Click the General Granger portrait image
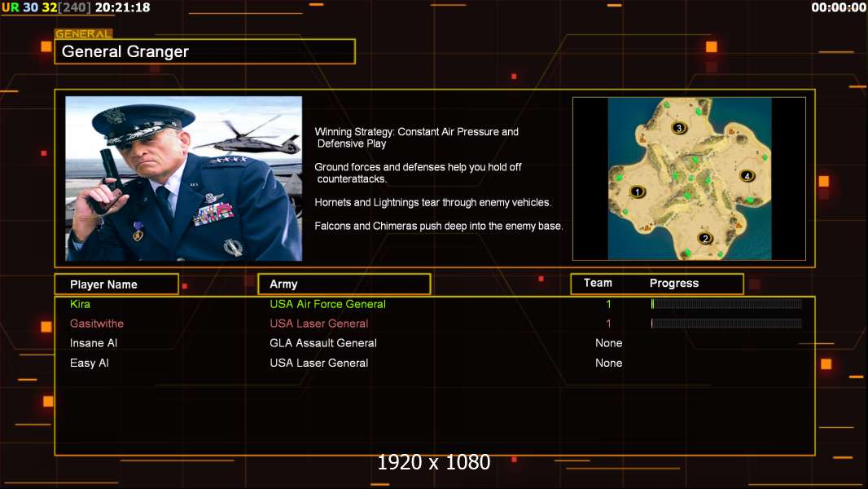868x489 pixels. point(184,178)
